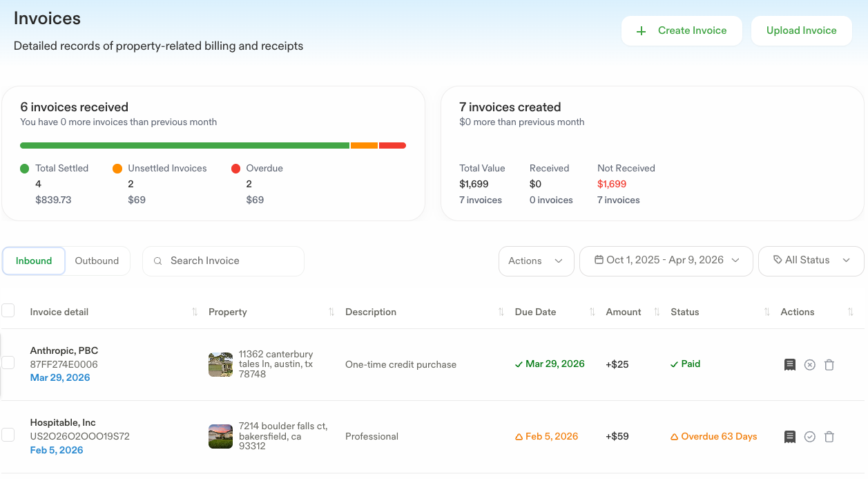Click the red Overdue legend dot
This screenshot has height=479, width=868.
[x=235, y=169]
